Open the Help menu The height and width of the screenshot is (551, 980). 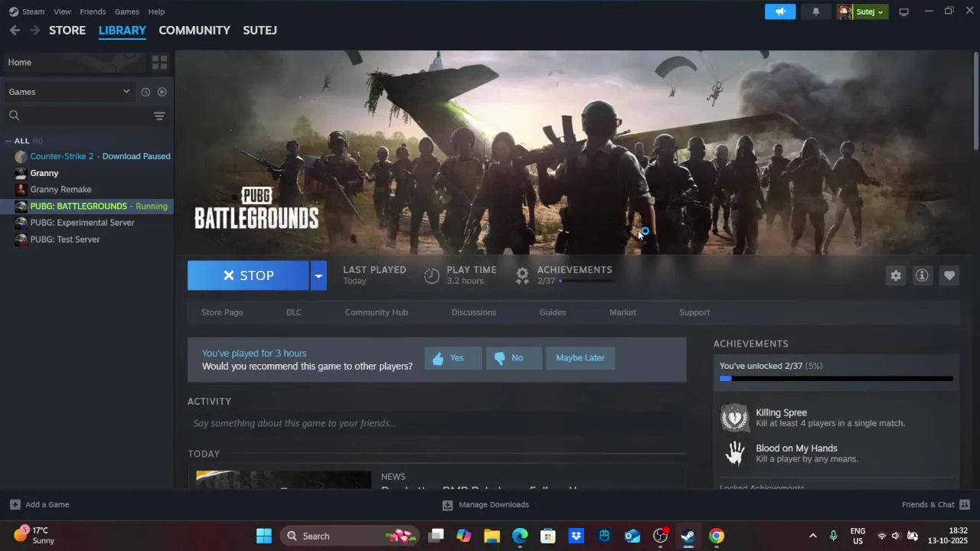pyautogui.click(x=156, y=11)
